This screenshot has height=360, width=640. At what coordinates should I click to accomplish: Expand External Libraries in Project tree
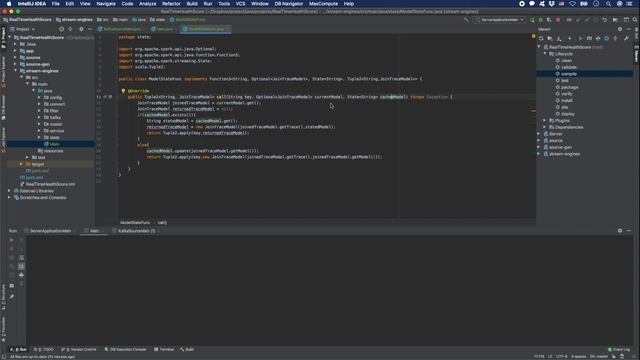coord(10,191)
